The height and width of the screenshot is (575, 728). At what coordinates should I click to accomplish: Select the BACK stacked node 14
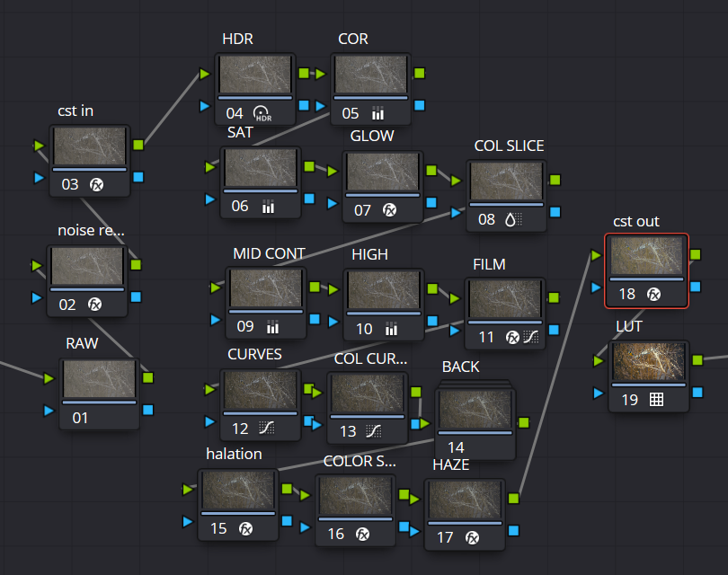[x=475, y=413]
